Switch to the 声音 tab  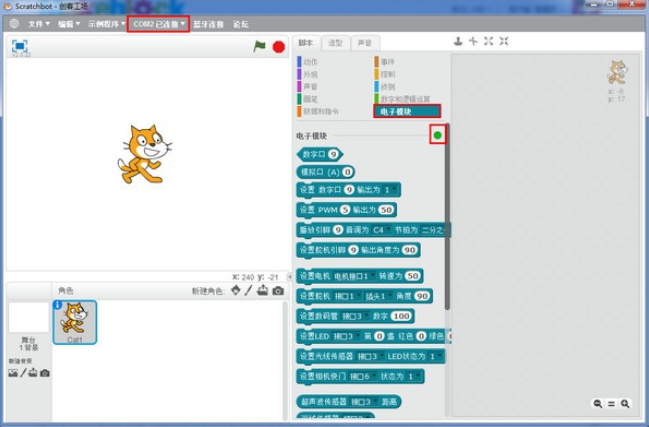[x=365, y=43]
